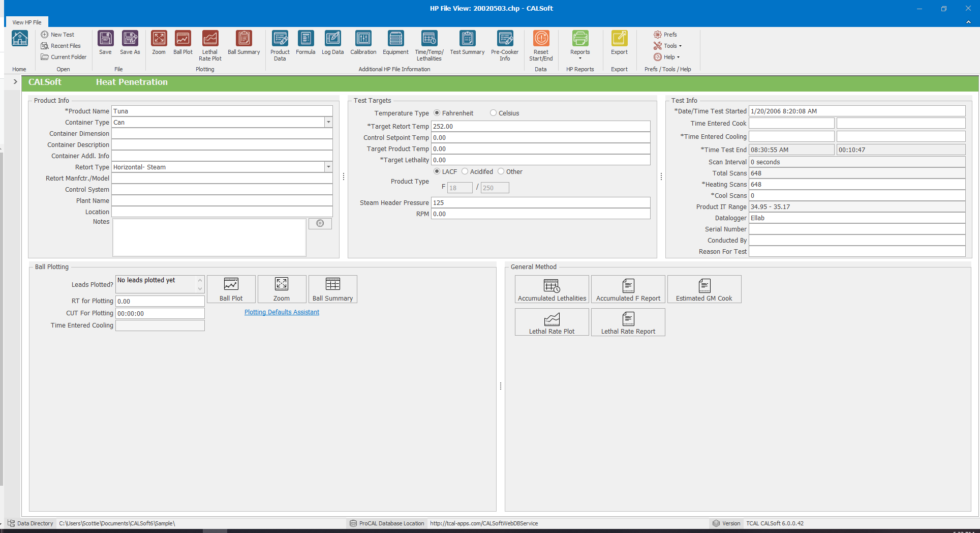Screen dimensions: 980x533
Task: Open Ball Summary from the ribbon
Action: [x=243, y=43]
